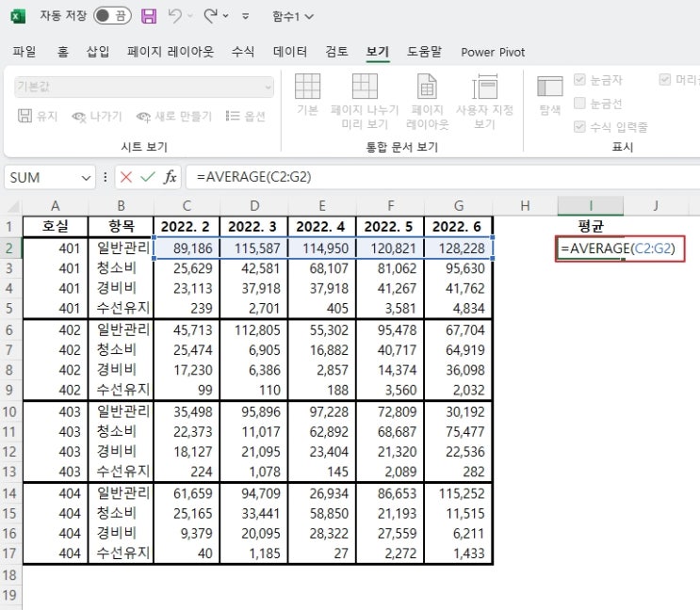The height and width of the screenshot is (610, 700).
Task: Switch to the 홈 tab
Action: tap(62, 52)
